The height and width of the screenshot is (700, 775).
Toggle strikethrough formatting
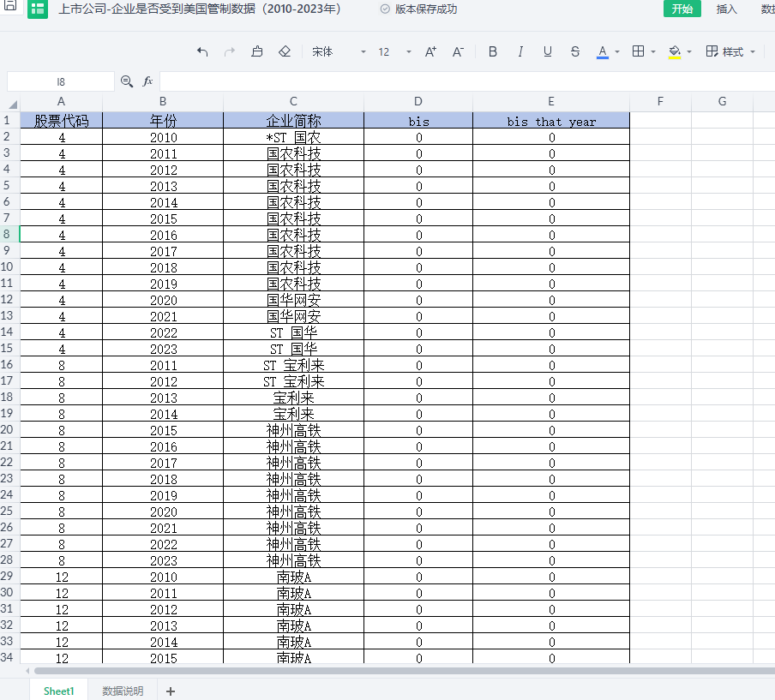[x=575, y=51]
